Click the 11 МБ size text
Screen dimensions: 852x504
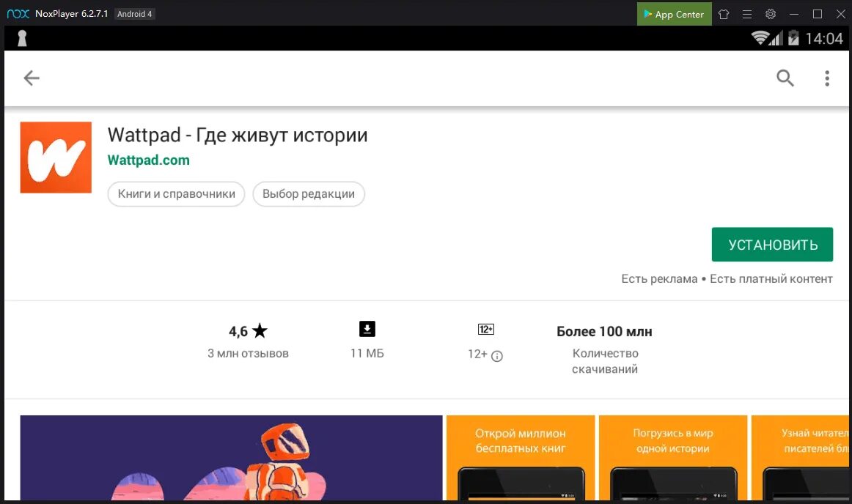(x=367, y=354)
